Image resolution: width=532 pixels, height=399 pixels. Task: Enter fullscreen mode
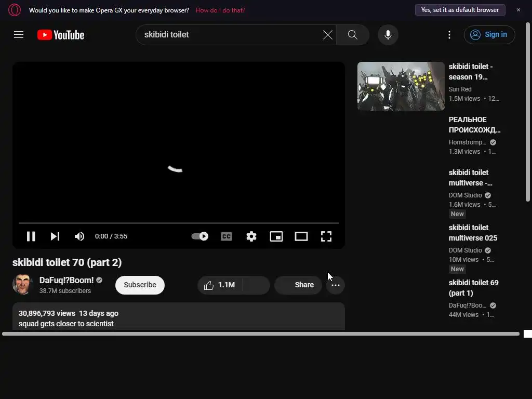point(326,236)
